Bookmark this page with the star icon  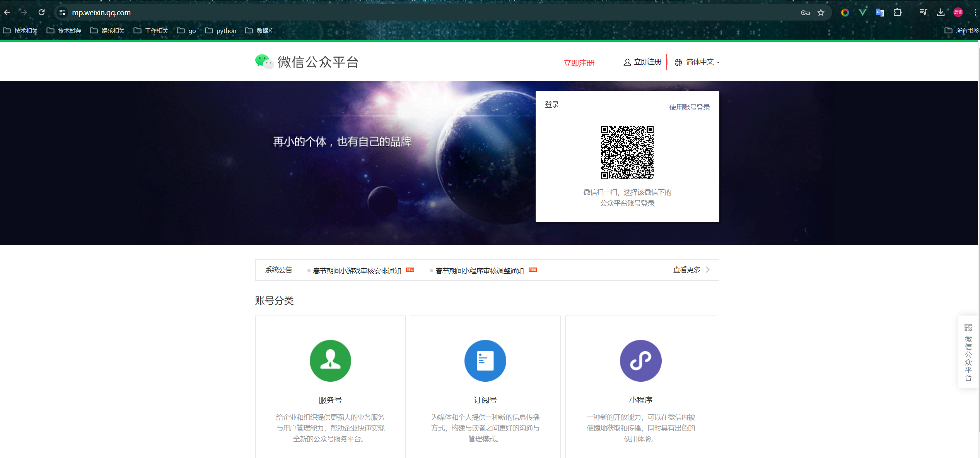pos(821,13)
